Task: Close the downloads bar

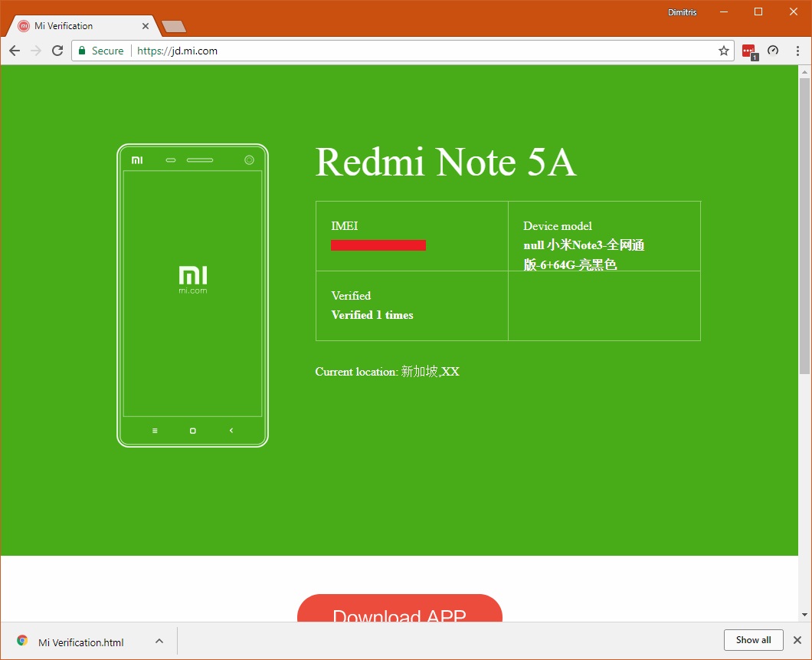Action: [x=797, y=640]
